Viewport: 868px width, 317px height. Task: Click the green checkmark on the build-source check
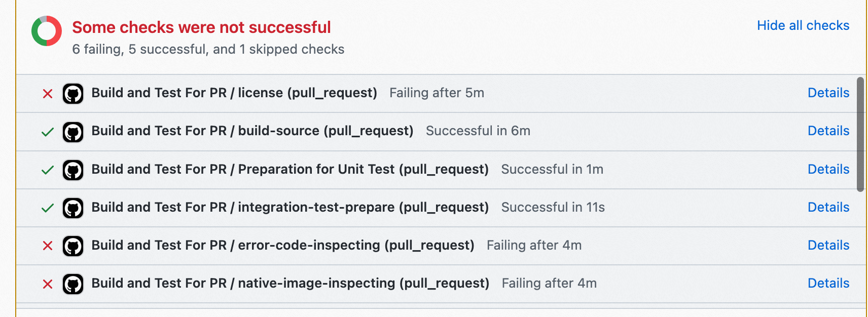(48, 132)
